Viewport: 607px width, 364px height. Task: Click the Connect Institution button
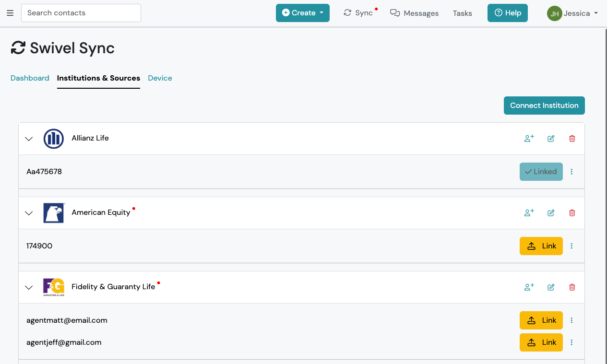[x=544, y=106]
